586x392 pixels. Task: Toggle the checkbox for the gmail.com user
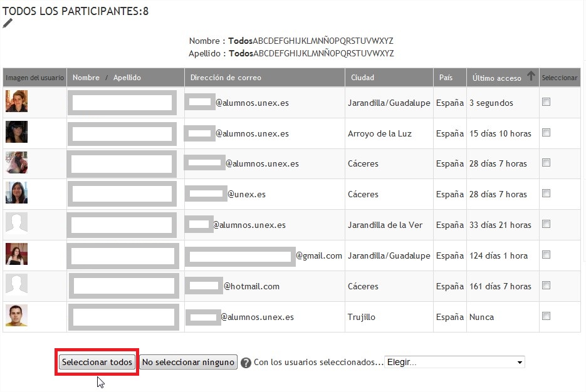click(546, 255)
